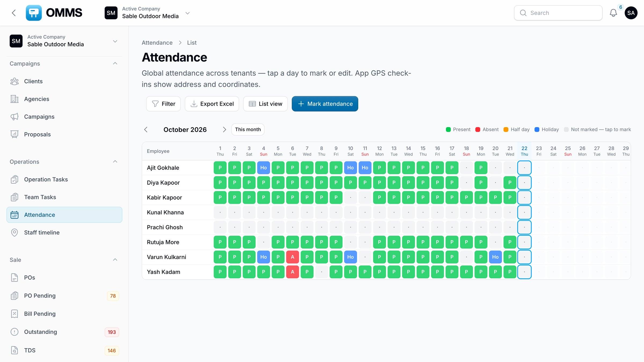The height and width of the screenshot is (362, 644).
Task: Click the Outstanding alert icon
Action: point(14,332)
